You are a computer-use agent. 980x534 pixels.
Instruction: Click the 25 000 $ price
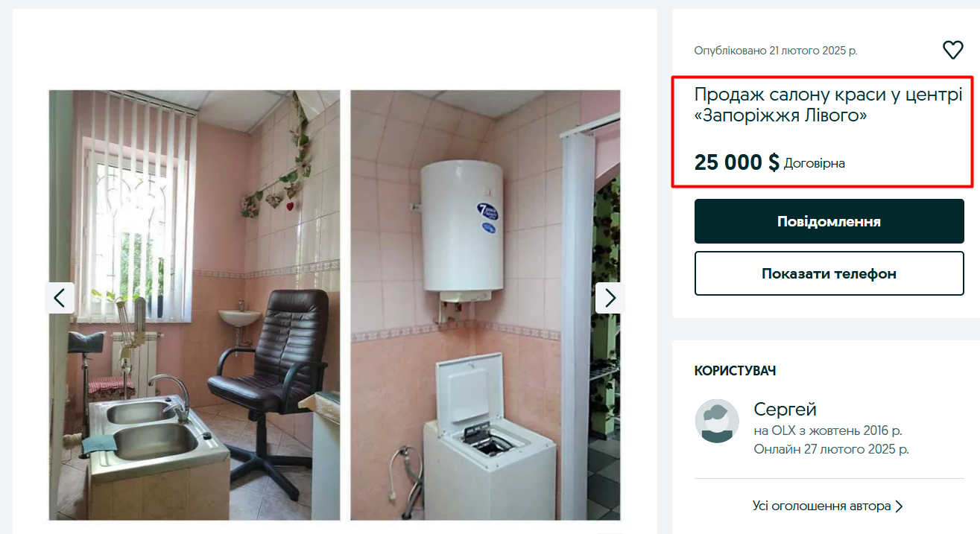click(x=736, y=162)
